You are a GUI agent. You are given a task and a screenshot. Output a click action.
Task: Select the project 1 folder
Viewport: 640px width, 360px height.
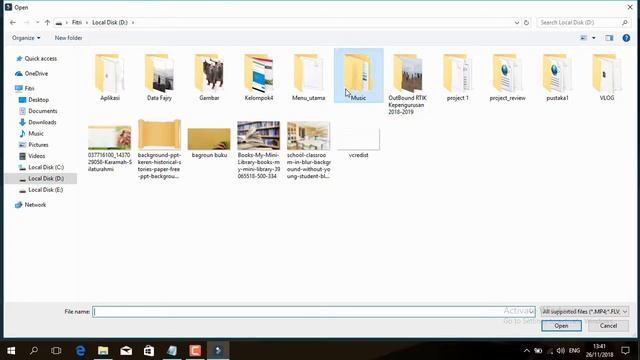coord(458,78)
